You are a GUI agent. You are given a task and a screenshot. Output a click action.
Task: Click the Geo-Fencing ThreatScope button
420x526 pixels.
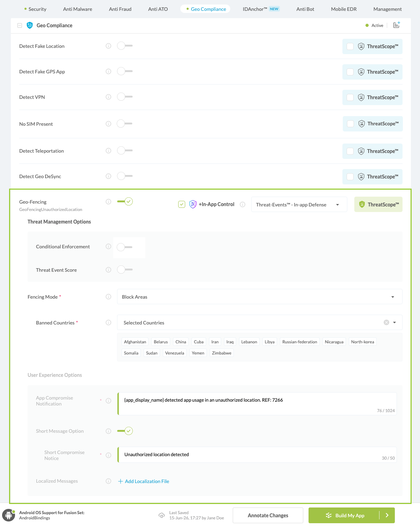pyautogui.click(x=378, y=204)
